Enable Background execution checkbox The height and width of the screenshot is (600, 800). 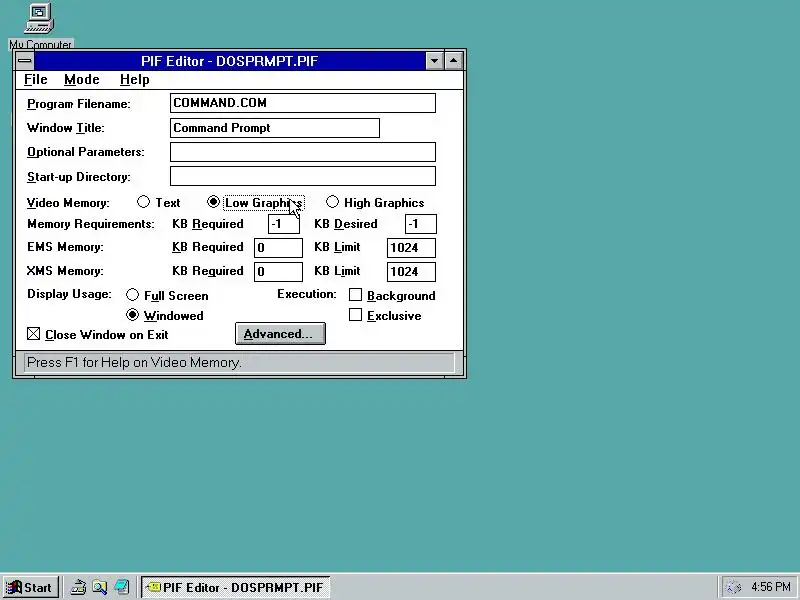(x=392, y=295)
